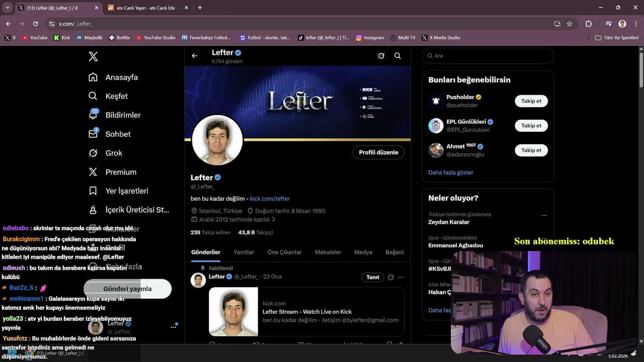Reload the page in the browser
This screenshot has height=362, width=644.
(x=35, y=24)
